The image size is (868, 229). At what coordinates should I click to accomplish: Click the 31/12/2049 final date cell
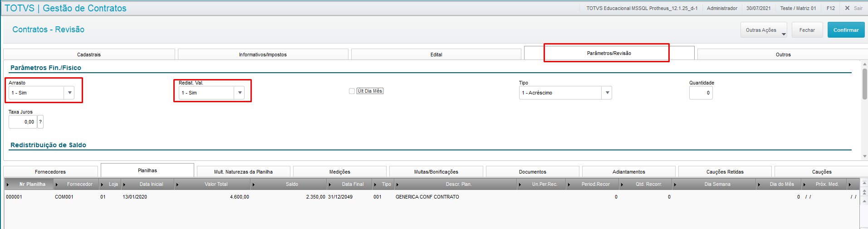340,197
